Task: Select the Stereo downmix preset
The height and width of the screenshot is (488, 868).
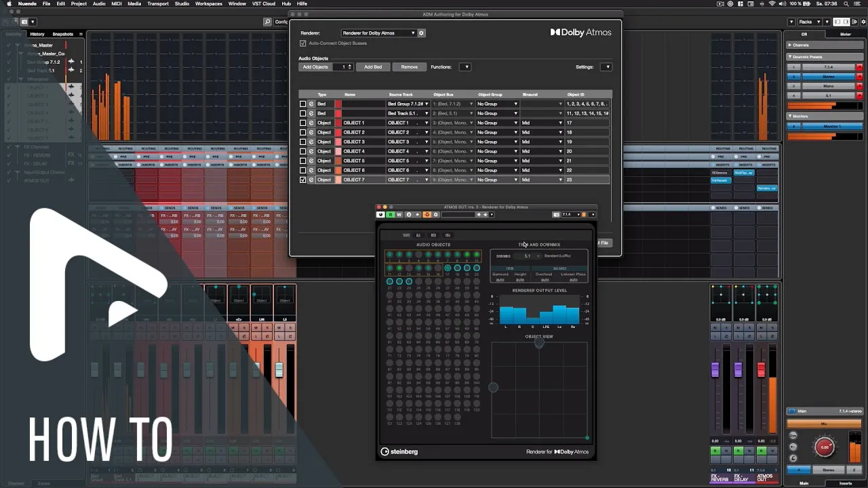Action: (828, 77)
